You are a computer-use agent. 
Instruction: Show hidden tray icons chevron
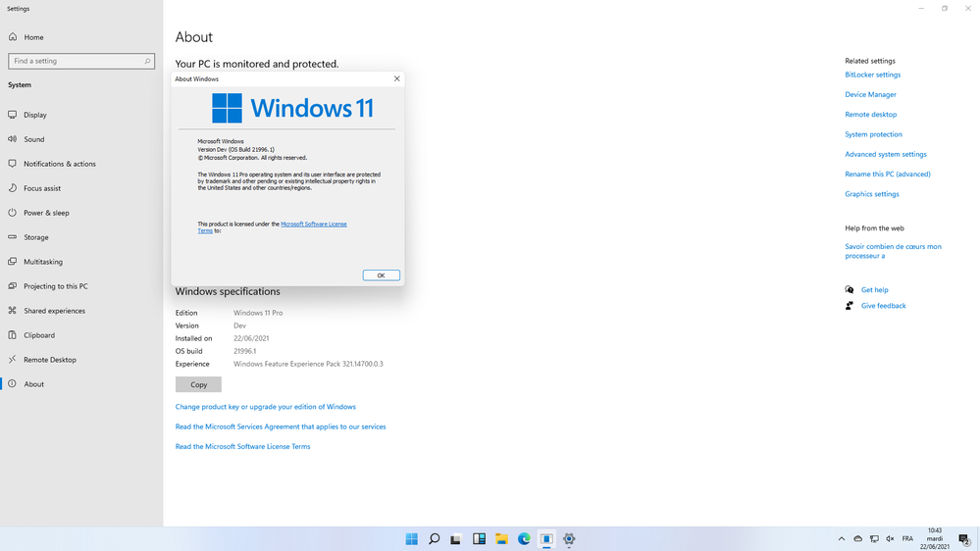point(842,538)
